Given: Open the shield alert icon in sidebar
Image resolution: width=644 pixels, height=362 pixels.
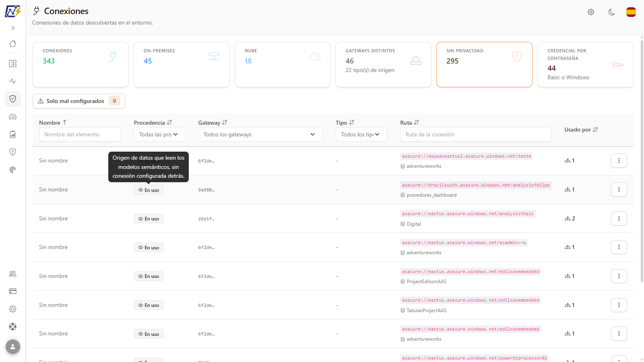Looking at the screenshot, I should 13,152.
